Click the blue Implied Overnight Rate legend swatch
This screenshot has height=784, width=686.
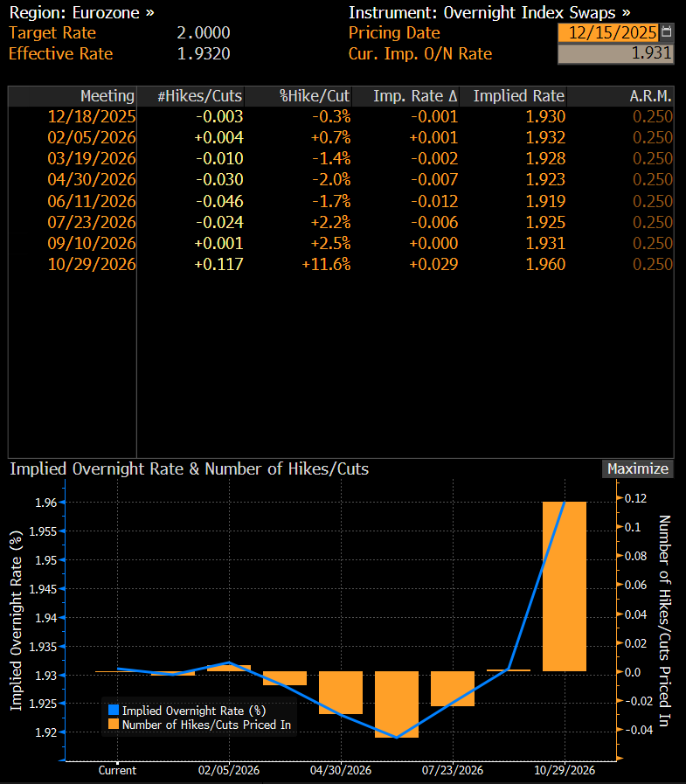[113, 711]
